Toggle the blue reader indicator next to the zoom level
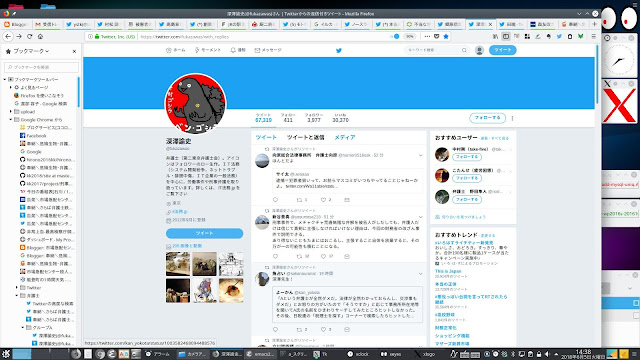The image size is (640, 360). [396, 36]
